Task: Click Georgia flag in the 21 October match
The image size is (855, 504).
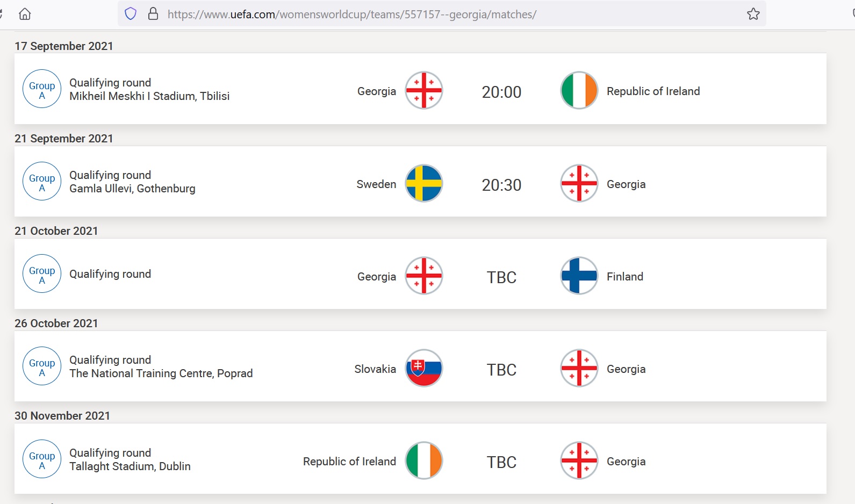Action: 423,276
